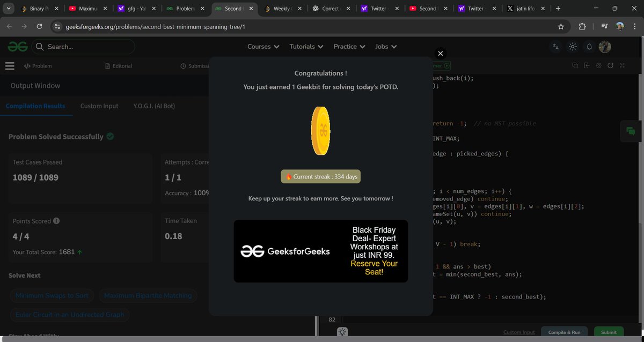Select the Minimum Swaps to Sort problem

point(52,295)
